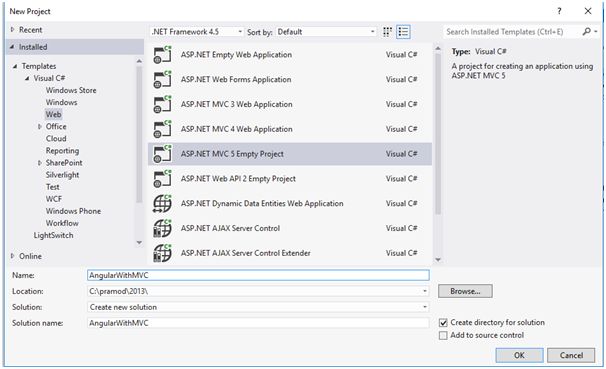Expand the Online section

coord(12,256)
